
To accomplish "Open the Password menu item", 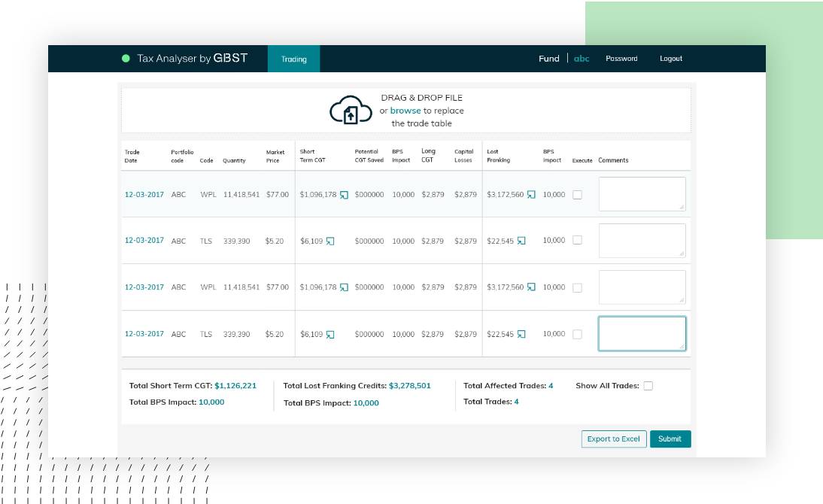I will [x=621, y=59].
